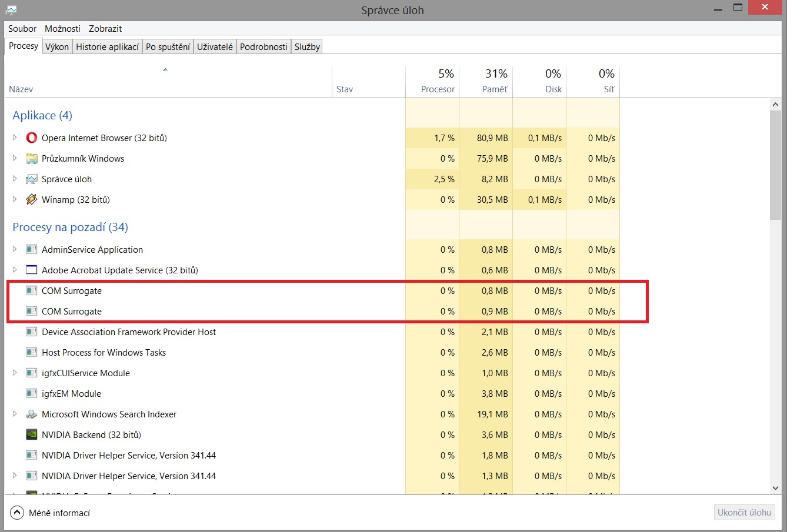Expand the AdminService Application entry
Viewport: 787px width, 532px height.
click(15, 249)
